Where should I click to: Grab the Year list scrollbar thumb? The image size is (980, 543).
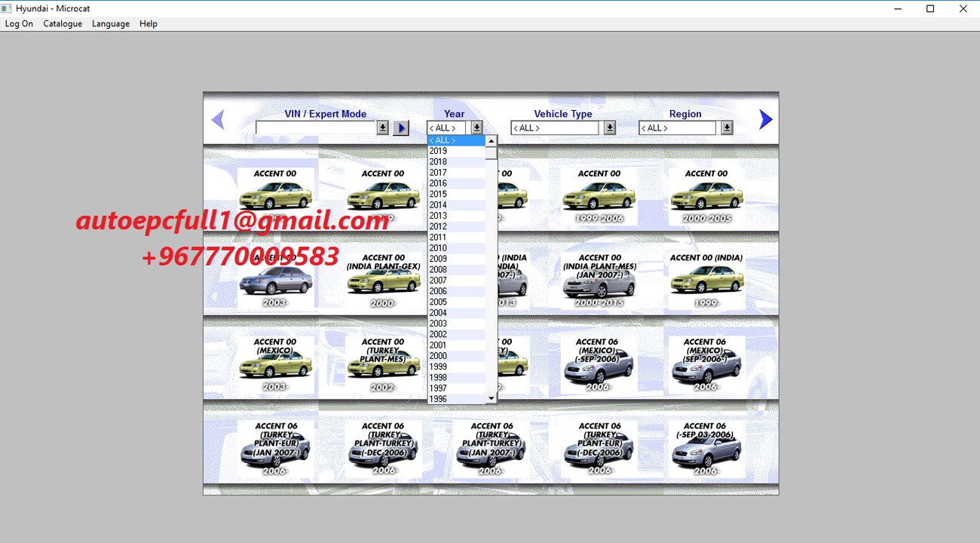point(491,153)
